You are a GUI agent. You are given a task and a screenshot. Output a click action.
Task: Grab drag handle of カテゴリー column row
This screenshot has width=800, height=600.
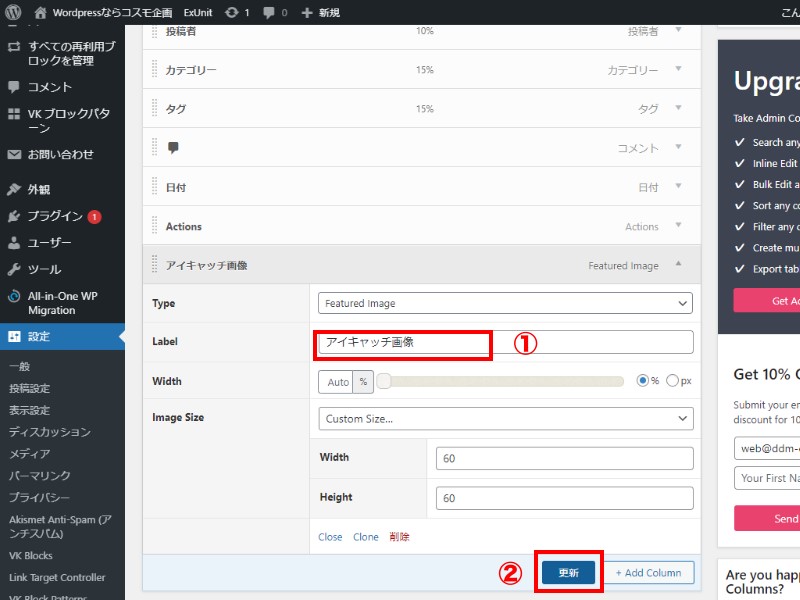[x=155, y=70]
